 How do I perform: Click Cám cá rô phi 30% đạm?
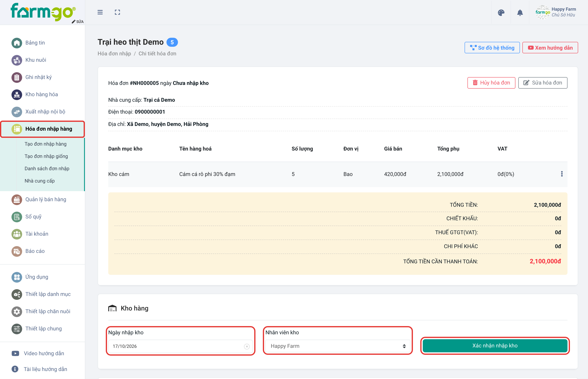tap(207, 174)
